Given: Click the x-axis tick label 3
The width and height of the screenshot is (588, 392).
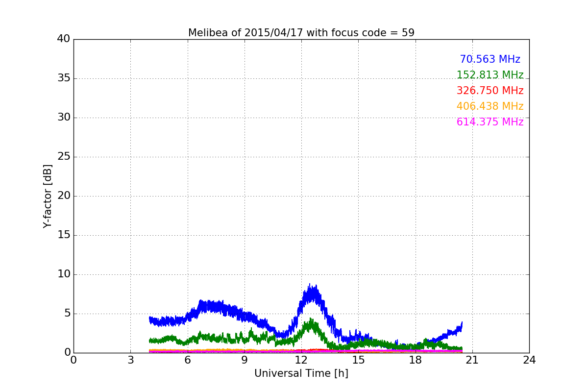Looking at the screenshot, I should [x=130, y=360].
